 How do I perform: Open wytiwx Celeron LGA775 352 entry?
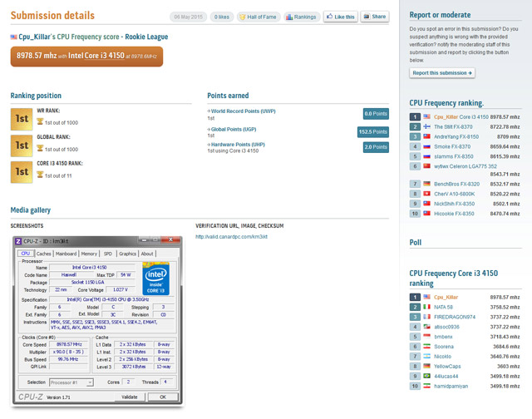pyautogui.click(x=465, y=166)
